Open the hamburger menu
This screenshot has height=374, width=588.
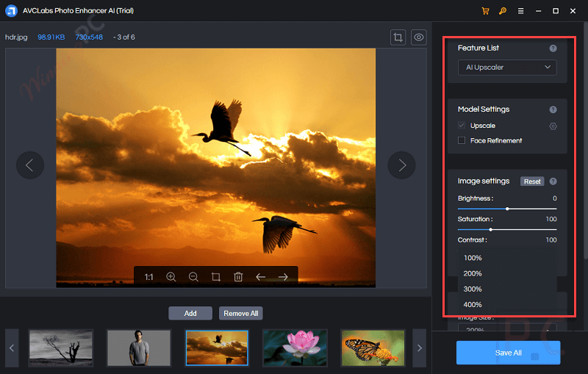(x=520, y=11)
